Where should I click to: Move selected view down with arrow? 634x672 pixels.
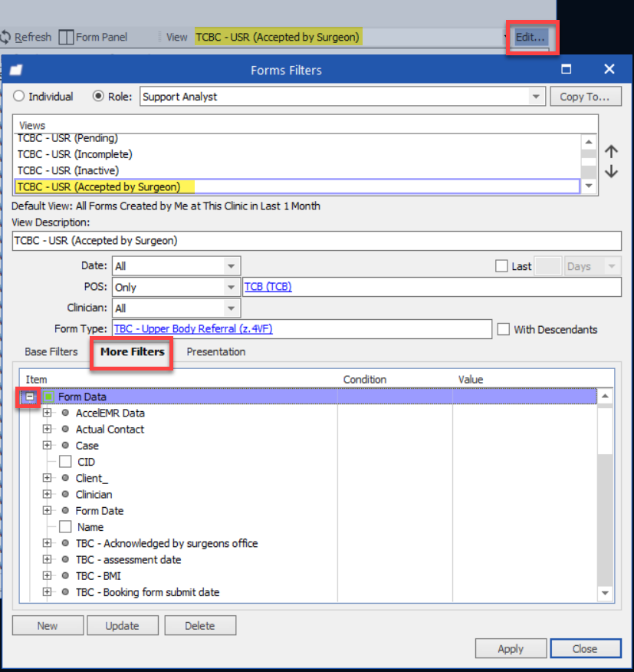tap(611, 172)
